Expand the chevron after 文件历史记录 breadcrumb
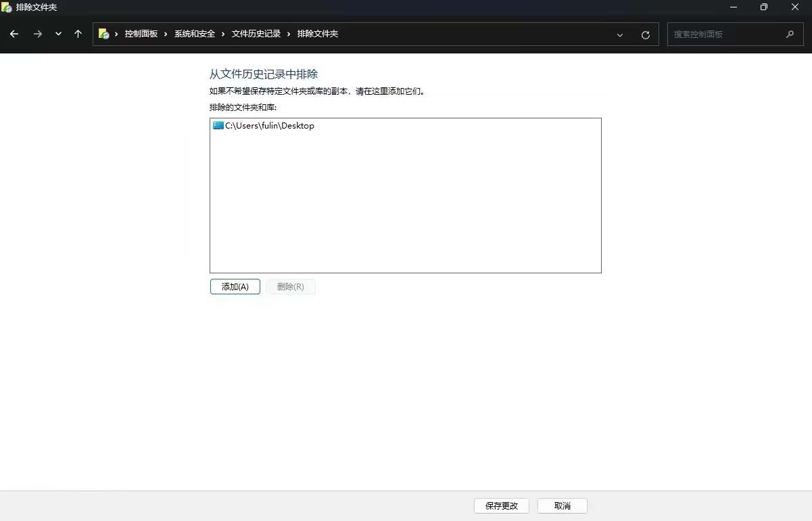 pos(289,34)
